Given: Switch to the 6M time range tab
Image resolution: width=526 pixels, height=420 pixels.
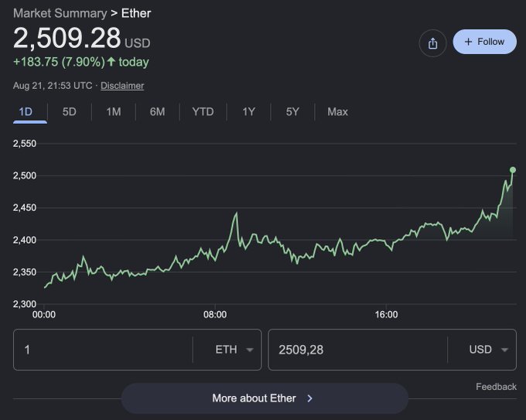Looking at the screenshot, I should pyautogui.click(x=157, y=111).
